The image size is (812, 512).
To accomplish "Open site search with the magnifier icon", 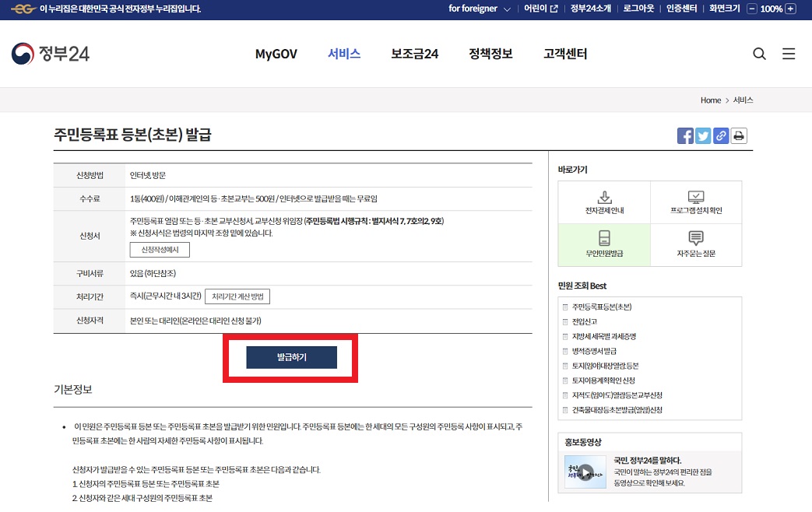I will [760, 54].
